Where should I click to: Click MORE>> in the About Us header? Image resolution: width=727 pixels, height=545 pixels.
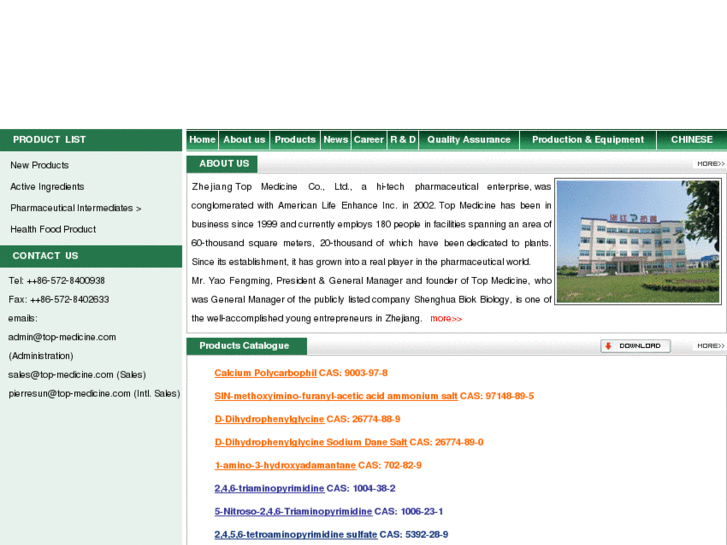tap(710, 164)
